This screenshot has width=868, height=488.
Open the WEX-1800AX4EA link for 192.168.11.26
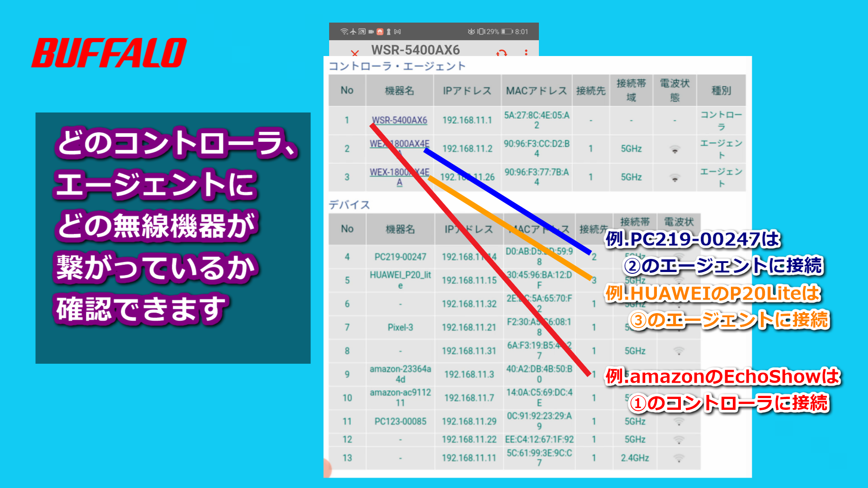pyautogui.click(x=399, y=177)
